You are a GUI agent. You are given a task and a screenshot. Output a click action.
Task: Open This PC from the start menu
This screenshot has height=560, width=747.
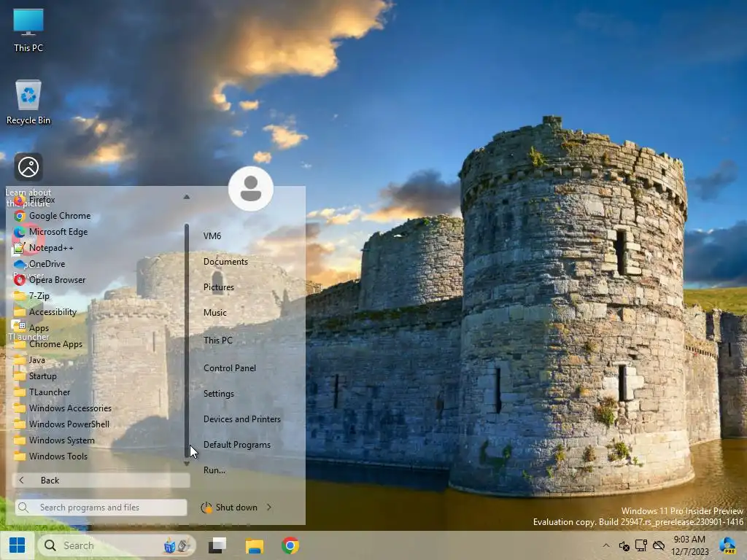[x=217, y=341]
